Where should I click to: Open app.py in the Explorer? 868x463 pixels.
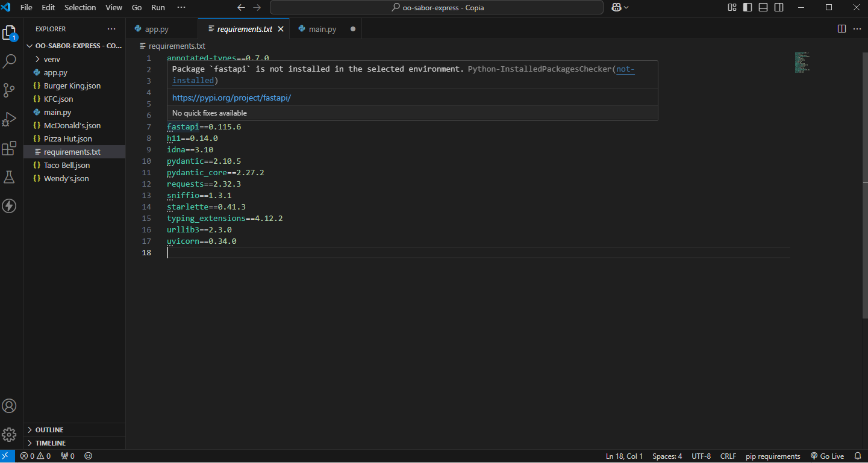pyautogui.click(x=74, y=72)
